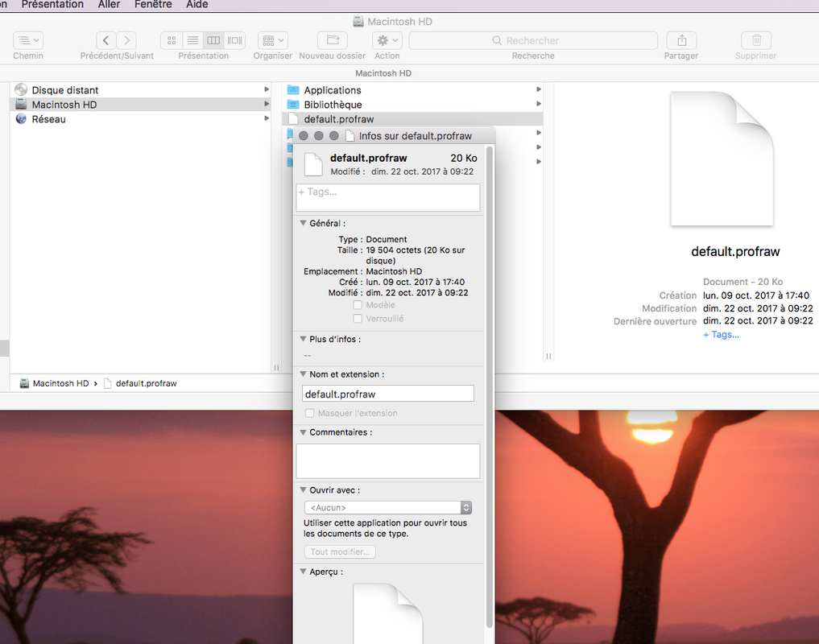Collapse the Général section
Viewport: 819px width, 644px height.
click(x=303, y=223)
